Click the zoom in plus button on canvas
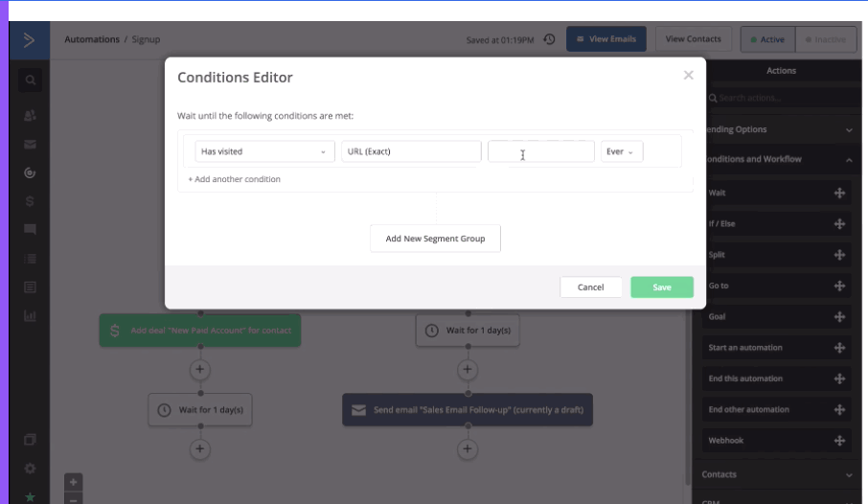Image resolution: width=868 pixels, height=504 pixels. pyautogui.click(x=73, y=482)
